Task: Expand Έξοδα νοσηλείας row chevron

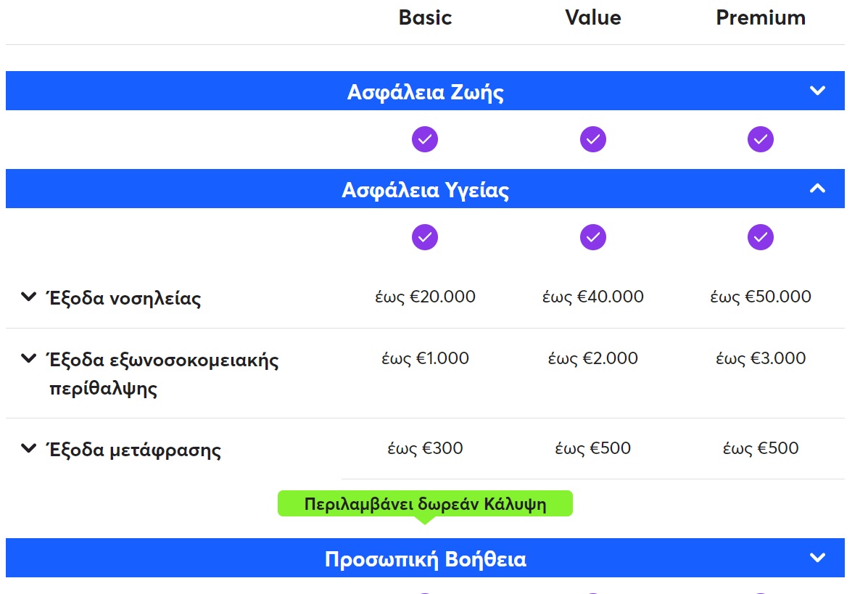Action: (x=28, y=297)
